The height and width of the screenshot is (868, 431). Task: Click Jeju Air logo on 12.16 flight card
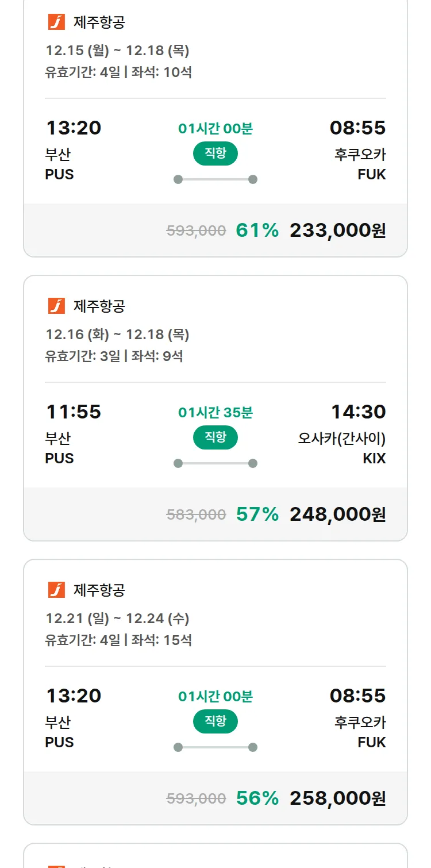pyautogui.click(x=56, y=306)
